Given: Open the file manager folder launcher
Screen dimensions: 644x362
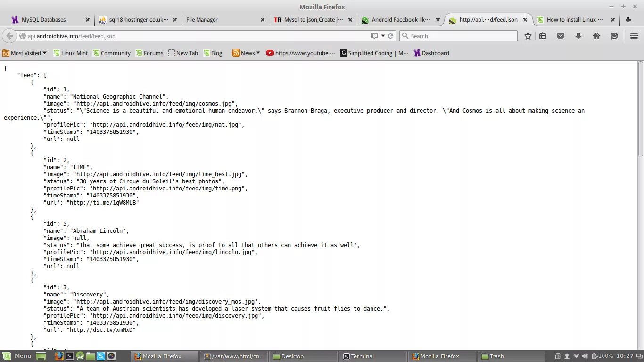Looking at the screenshot, I should point(91,356).
